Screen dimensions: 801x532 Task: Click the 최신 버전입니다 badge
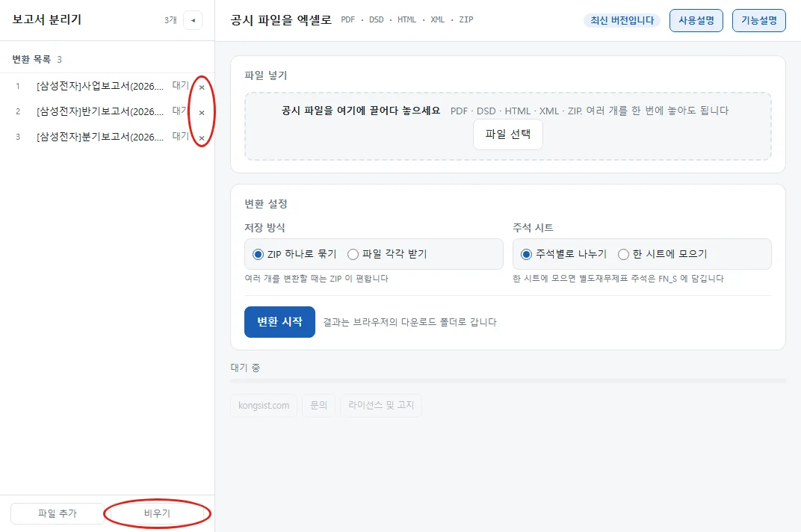[x=622, y=20]
